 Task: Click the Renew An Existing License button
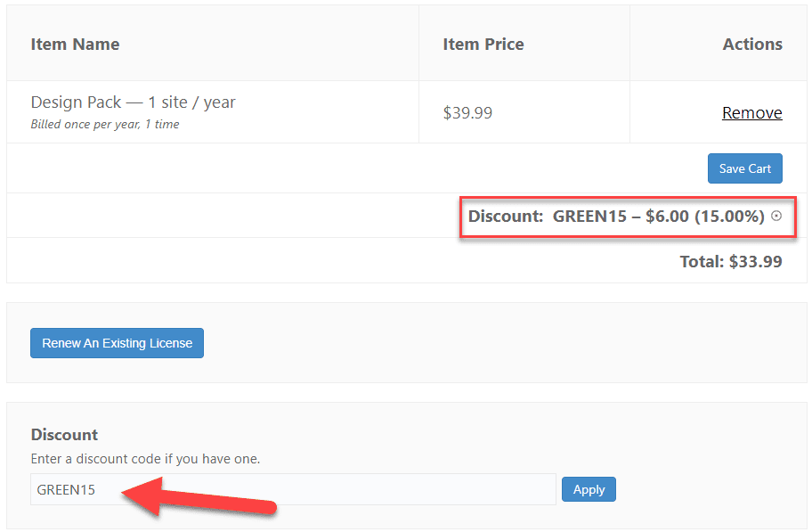tap(117, 342)
